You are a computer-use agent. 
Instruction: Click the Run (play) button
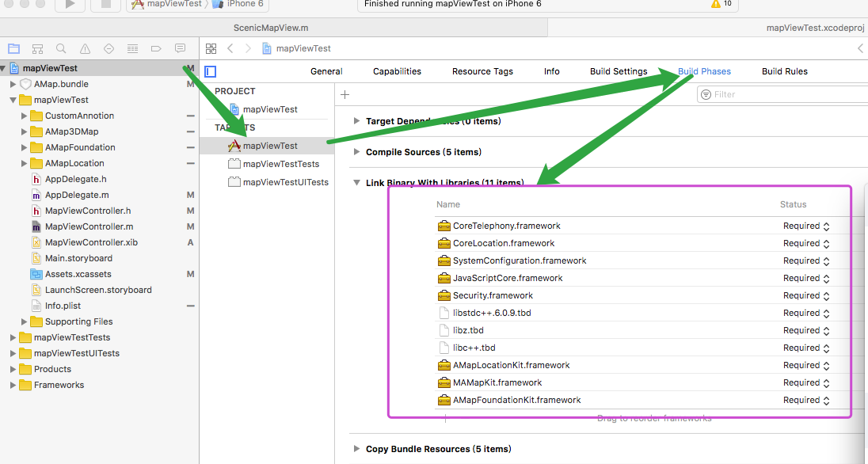[70, 5]
